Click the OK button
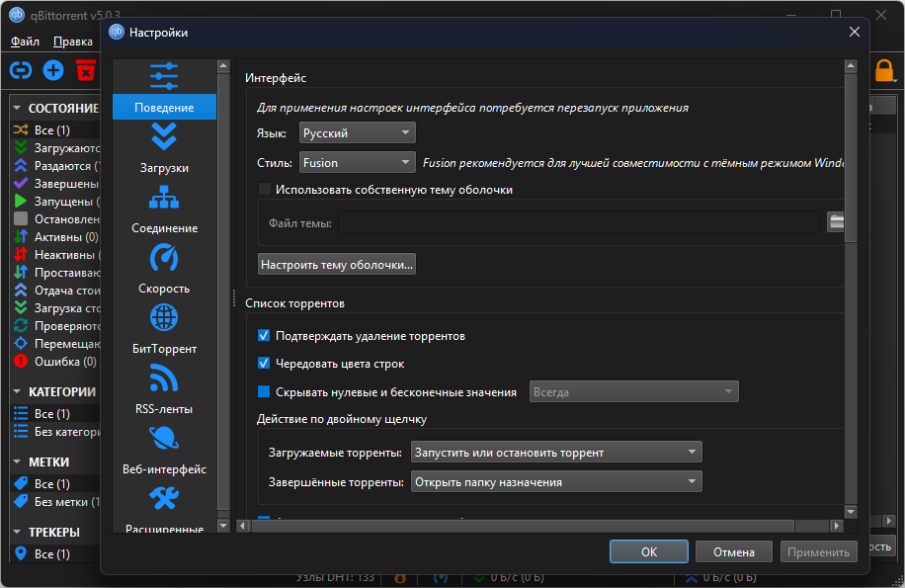 pyautogui.click(x=649, y=551)
